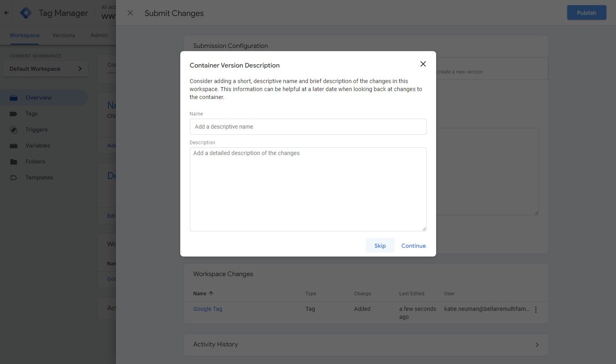Click the Skip button
The image size is (616, 364).
[x=380, y=246]
